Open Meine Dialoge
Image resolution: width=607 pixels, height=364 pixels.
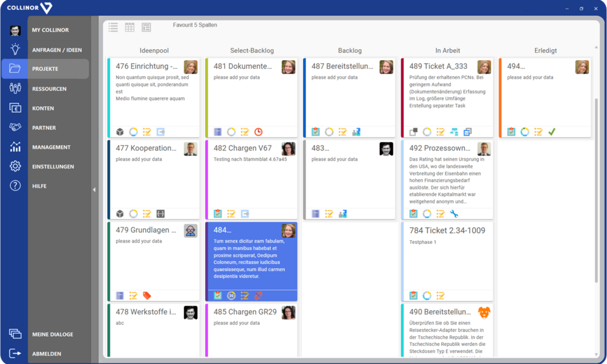tap(52, 334)
